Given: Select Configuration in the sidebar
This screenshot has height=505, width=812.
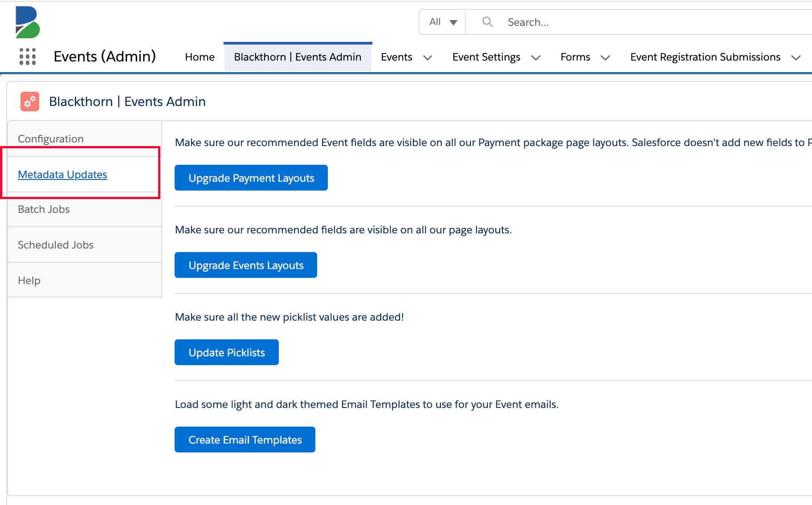Looking at the screenshot, I should coord(85,138).
